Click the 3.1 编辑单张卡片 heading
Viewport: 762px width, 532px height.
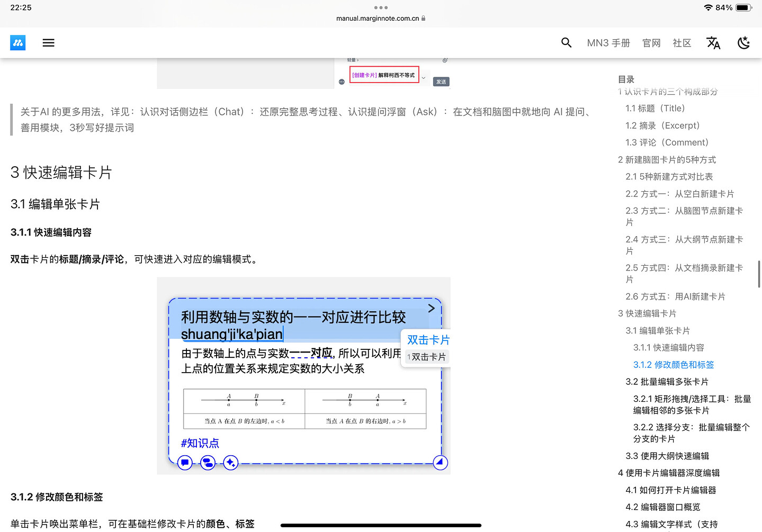(x=56, y=204)
